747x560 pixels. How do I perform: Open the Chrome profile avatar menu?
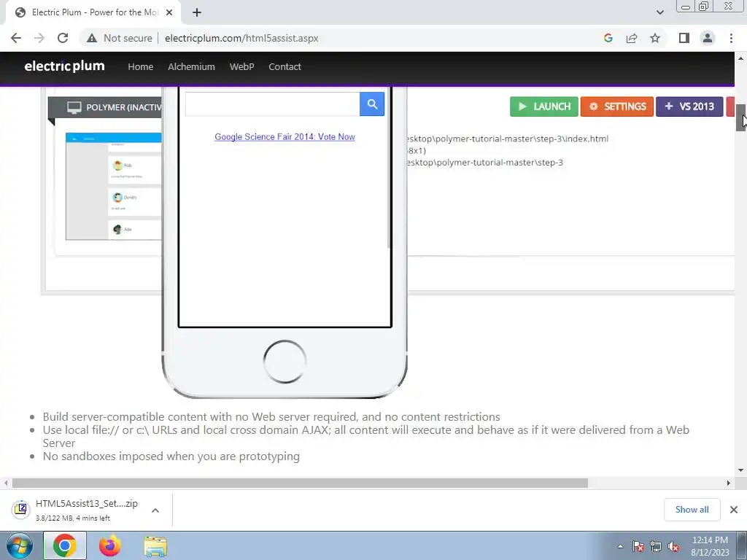pyautogui.click(x=708, y=38)
